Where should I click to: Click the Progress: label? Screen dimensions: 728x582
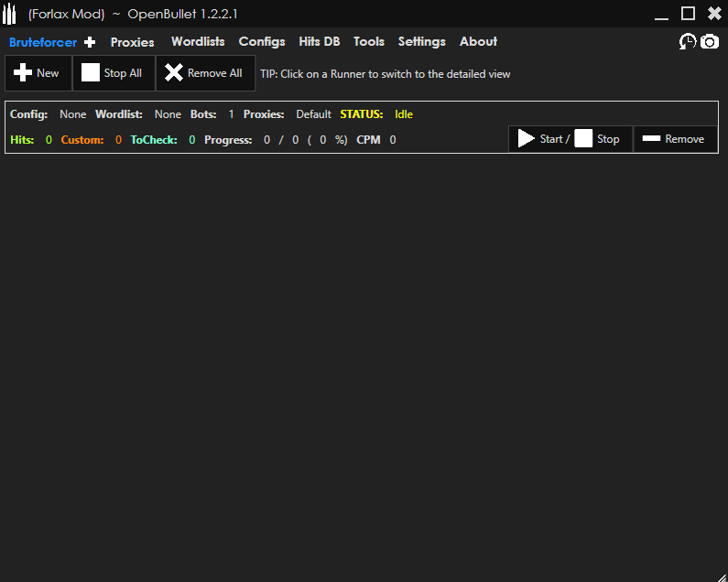[228, 140]
